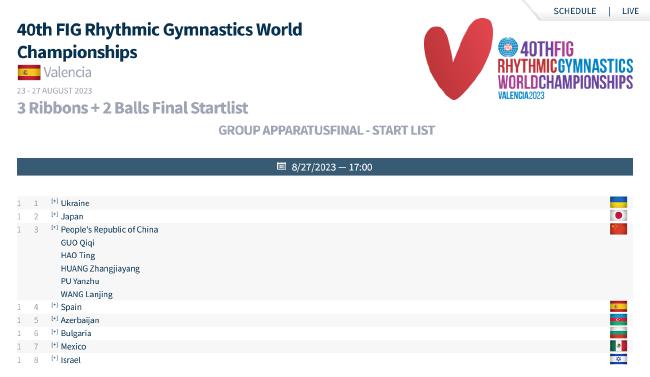Image resolution: width=650 pixels, height=377 pixels.
Task: Click the Azerbaijan flag icon
Action: [x=618, y=320]
